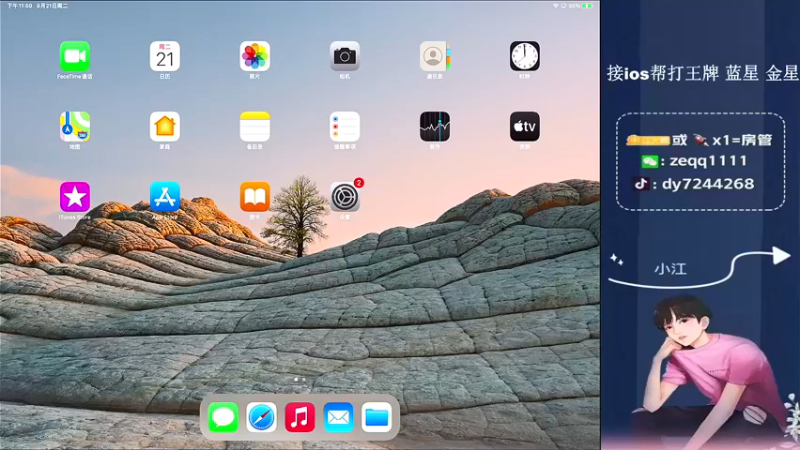
Task: Click the WeChat ID text zeqq1111
Action: tap(708, 161)
